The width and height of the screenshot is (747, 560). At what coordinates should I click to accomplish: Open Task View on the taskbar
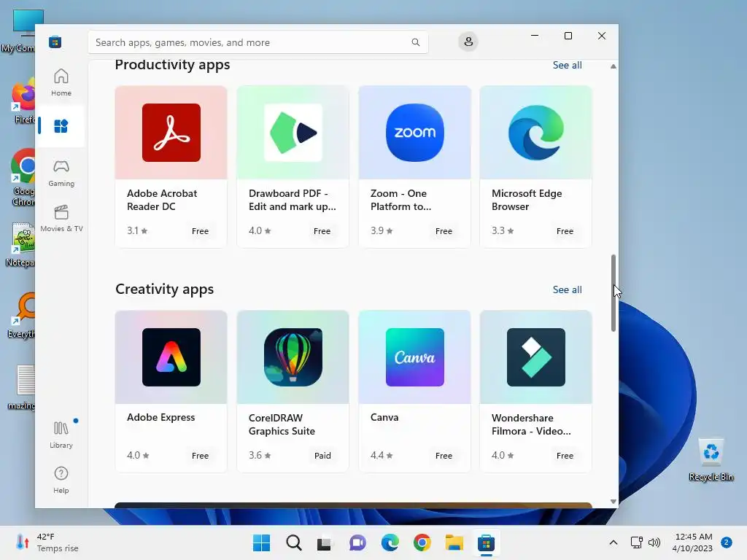pos(325,542)
